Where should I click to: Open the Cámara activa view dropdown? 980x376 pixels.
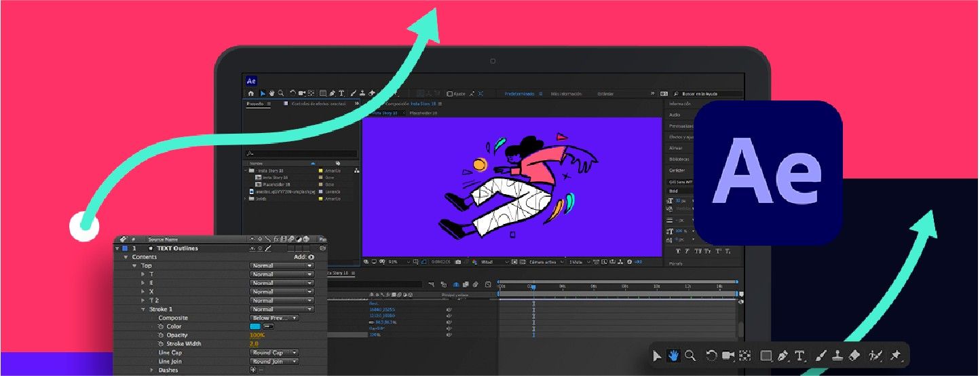(546, 262)
